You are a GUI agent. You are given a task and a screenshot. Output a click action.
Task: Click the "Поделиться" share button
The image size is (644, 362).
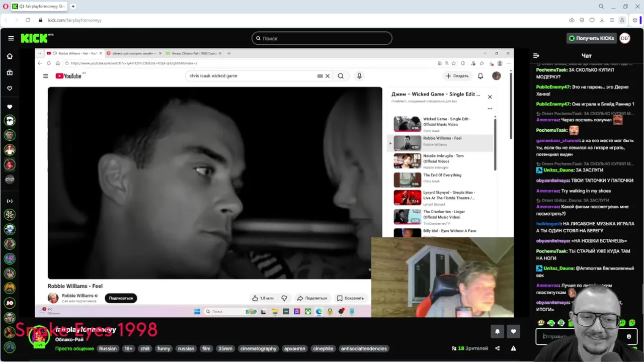coord(312,298)
